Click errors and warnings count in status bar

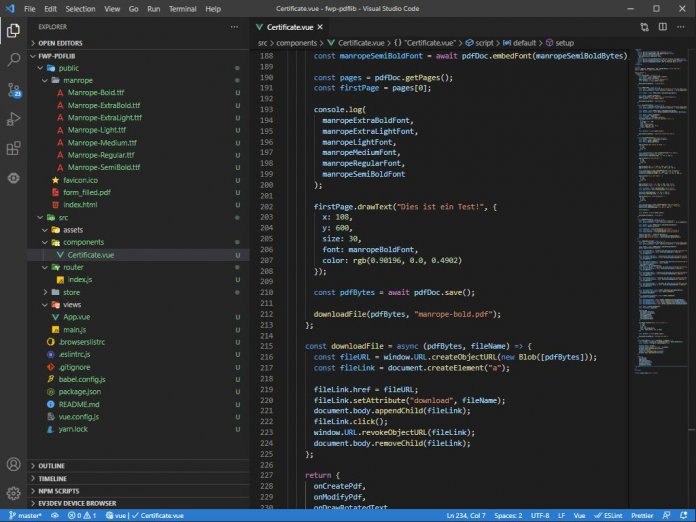tap(82, 515)
